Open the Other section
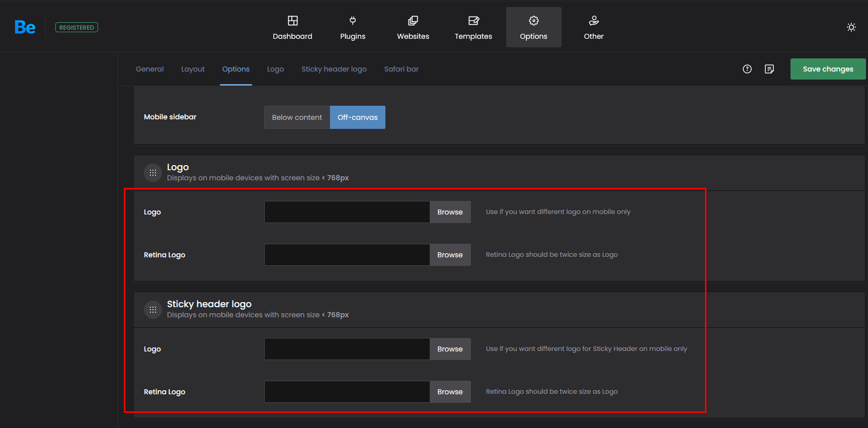 pyautogui.click(x=594, y=27)
